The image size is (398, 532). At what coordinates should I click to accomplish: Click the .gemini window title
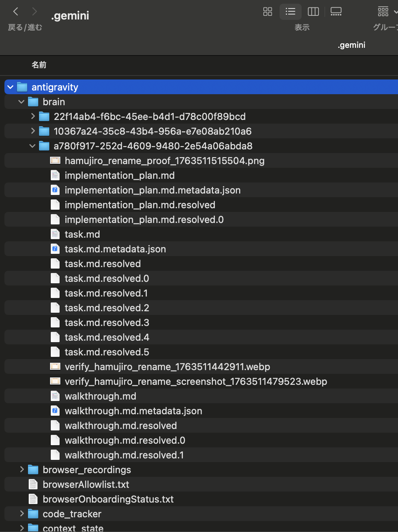tap(70, 15)
